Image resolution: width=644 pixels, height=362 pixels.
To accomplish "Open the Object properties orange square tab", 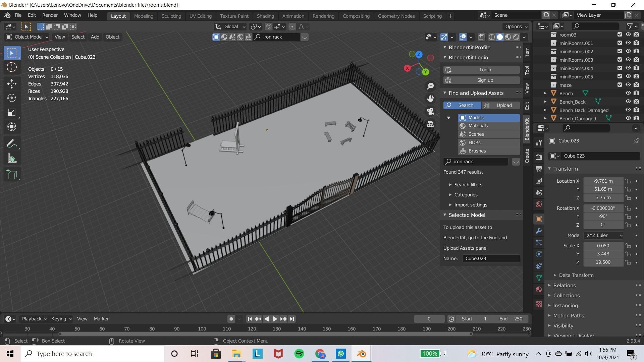I will pos(539,219).
